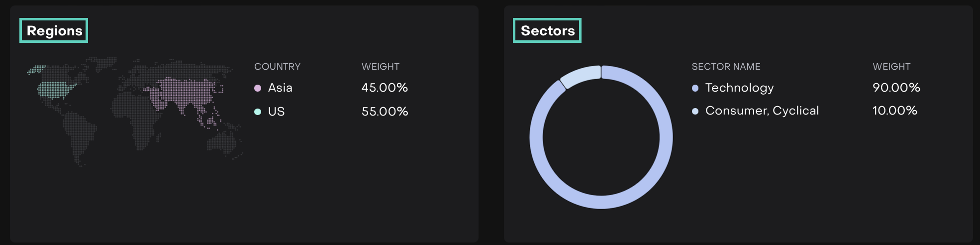Click the teal US legend dot
Screen dimensions: 980x245
tap(258, 112)
